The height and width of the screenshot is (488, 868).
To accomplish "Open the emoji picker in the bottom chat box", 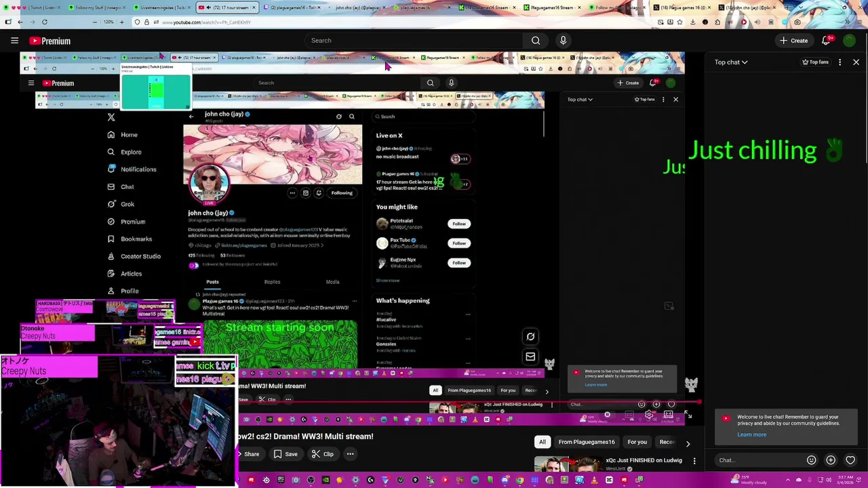I will [811, 460].
